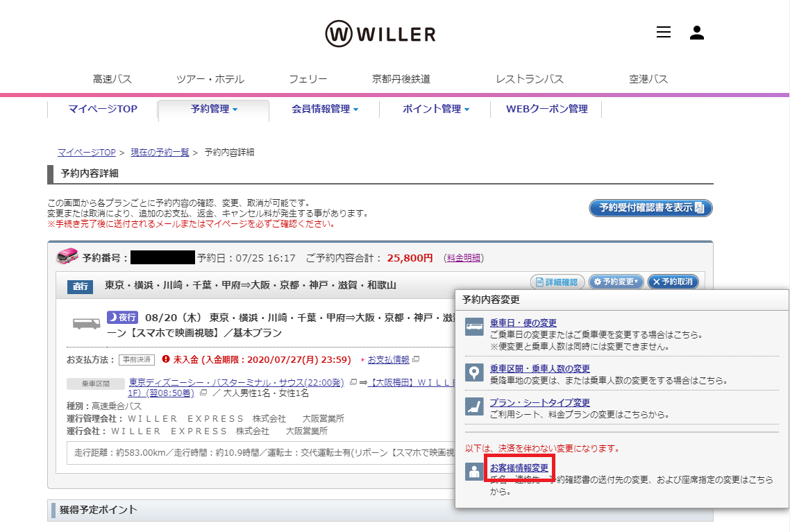Image resolution: width=790 pixels, height=532 pixels.
Task: Open the hamburger menu icon
Action: [663, 32]
